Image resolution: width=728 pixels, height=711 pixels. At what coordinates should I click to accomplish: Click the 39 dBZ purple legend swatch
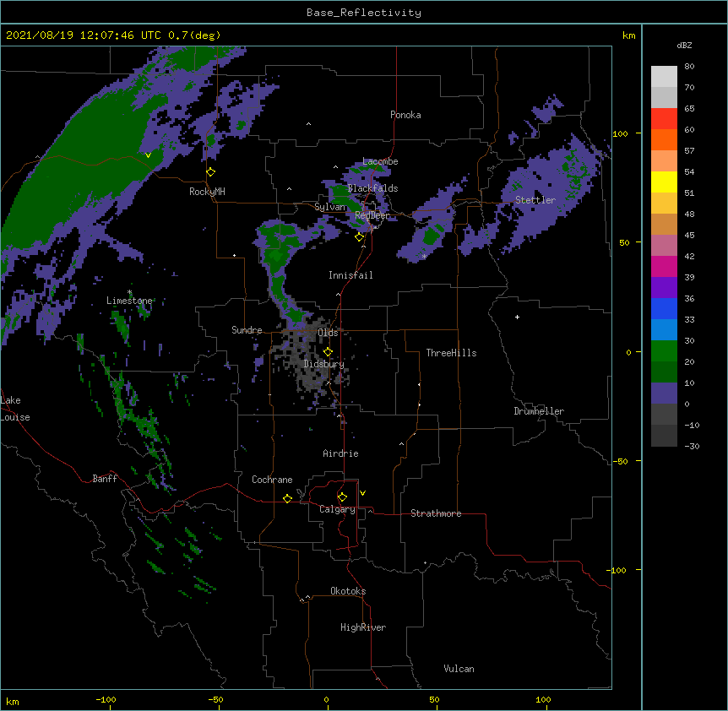[664, 288]
